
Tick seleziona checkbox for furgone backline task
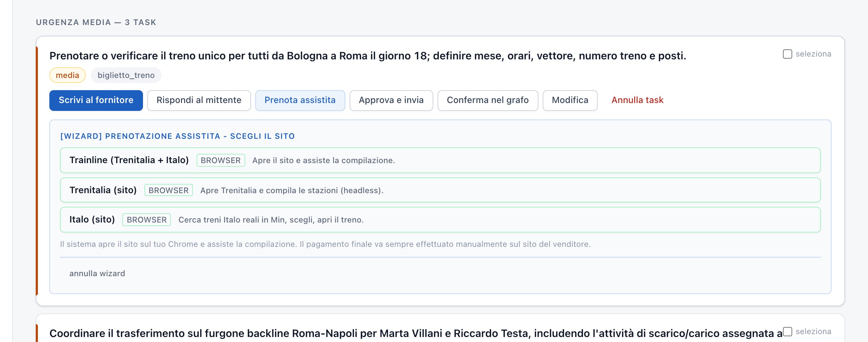787,332
